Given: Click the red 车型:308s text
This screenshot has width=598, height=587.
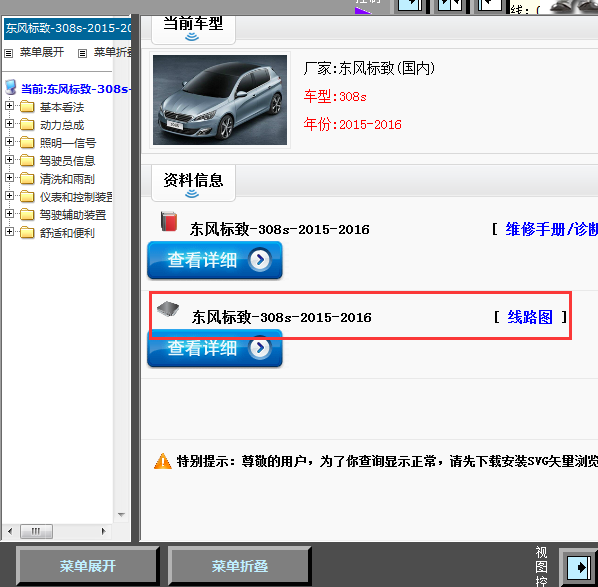Looking at the screenshot, I should coord(335,96).
